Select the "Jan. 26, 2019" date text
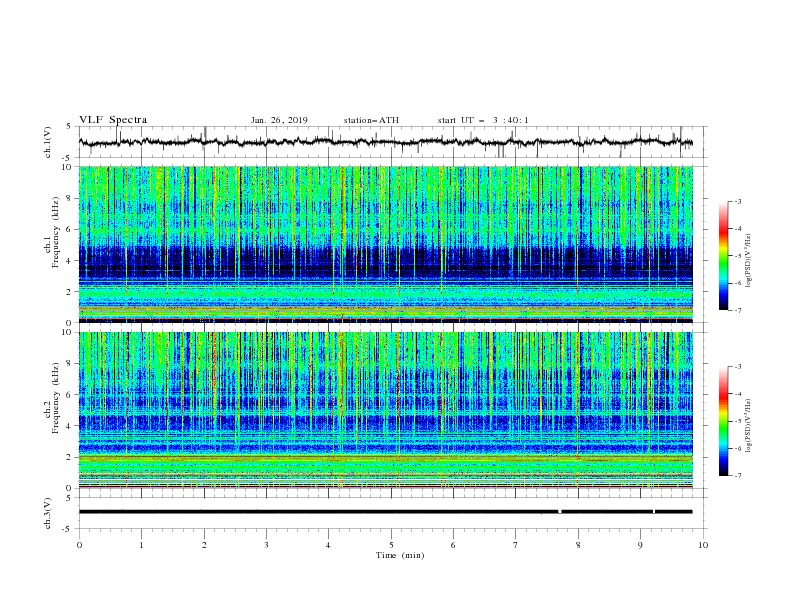Image resolution: width=792 pixels, height=612 pixels. tap(279, 120)
